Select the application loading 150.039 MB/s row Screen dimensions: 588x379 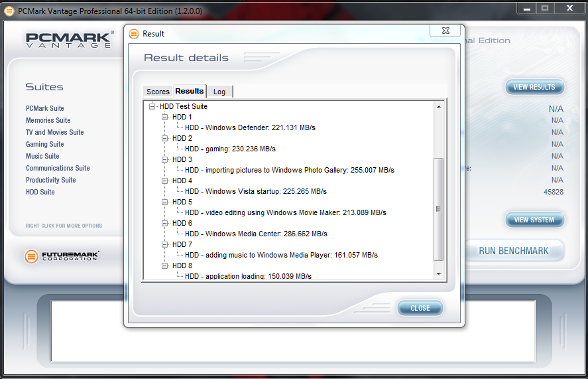248,276
